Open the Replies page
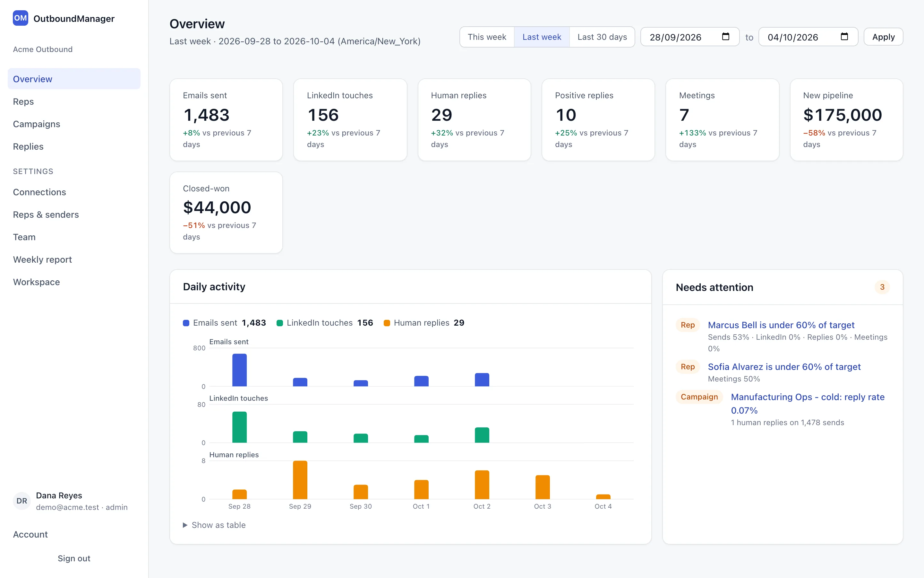This screenshot has height=578, width=924. [x=74, y=146]
